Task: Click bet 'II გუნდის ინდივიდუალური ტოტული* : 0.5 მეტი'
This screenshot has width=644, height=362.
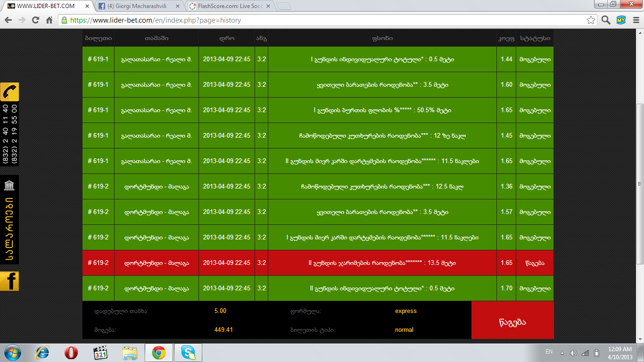Action: point(382,288)
